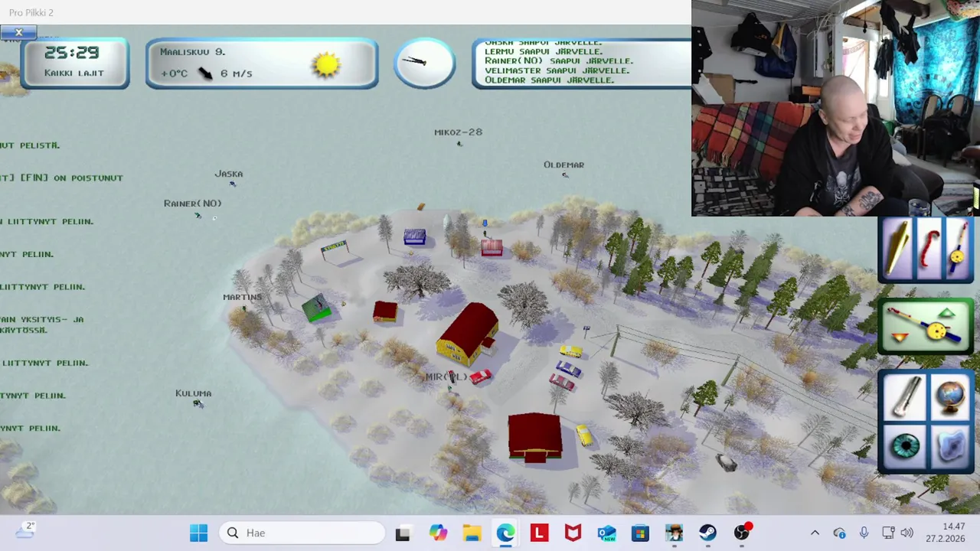The width and height of the screenshot is (980, 551).
Task: Open Microsoft Edge from taskbar
Action: click(x=505, y=533)
